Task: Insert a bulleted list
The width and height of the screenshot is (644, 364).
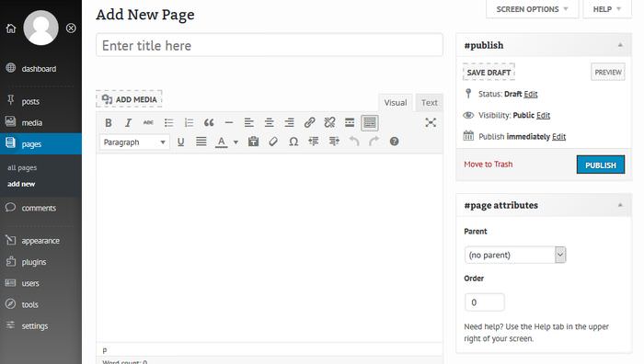Action: tap(168, 122)
